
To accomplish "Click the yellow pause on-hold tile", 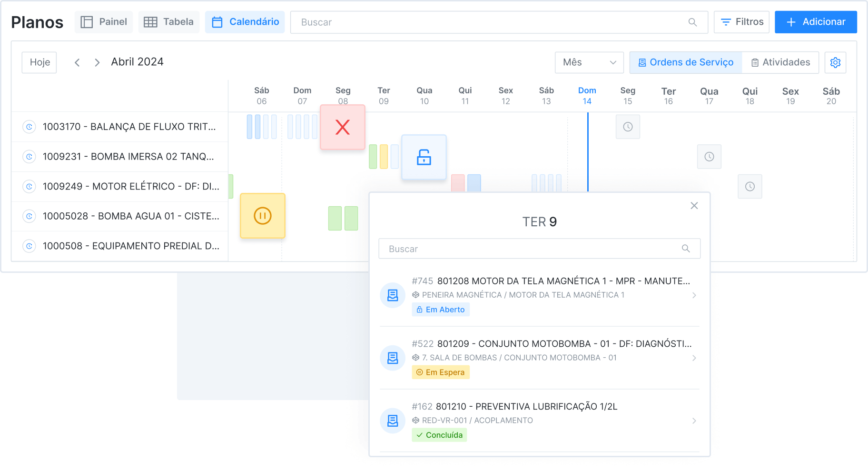I will click(263, 216).
